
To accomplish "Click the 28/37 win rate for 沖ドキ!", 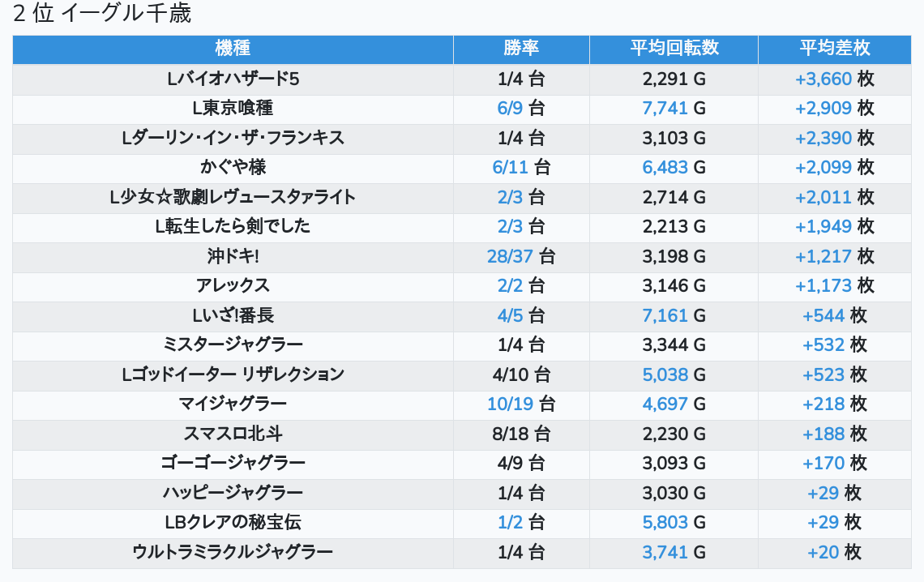I will [x=510, y=257].
